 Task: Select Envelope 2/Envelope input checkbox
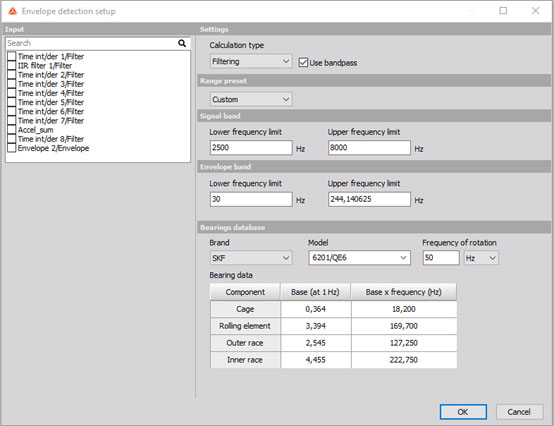(12, 148)
